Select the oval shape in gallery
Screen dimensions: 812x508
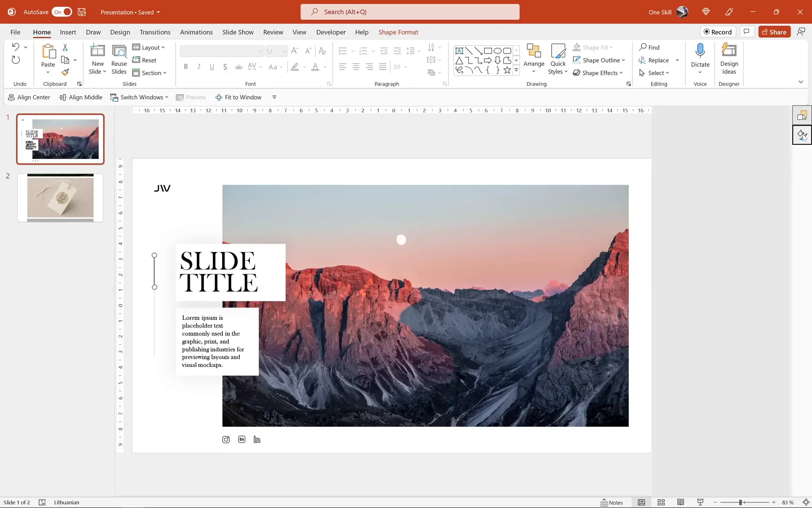tap(498, 51)
